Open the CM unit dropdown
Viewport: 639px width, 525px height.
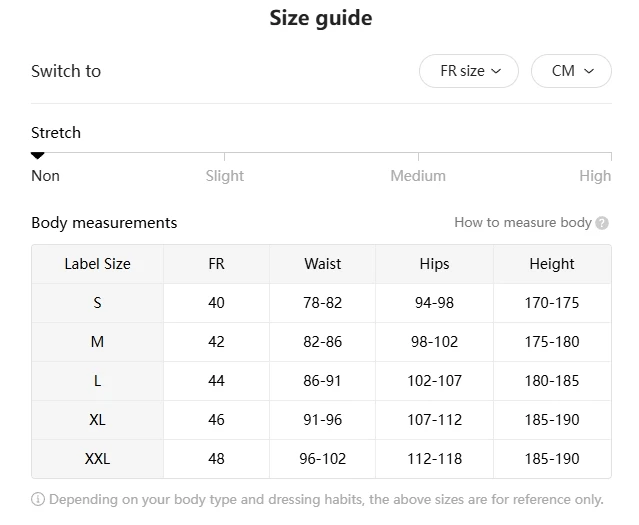[x=571, y=71]
